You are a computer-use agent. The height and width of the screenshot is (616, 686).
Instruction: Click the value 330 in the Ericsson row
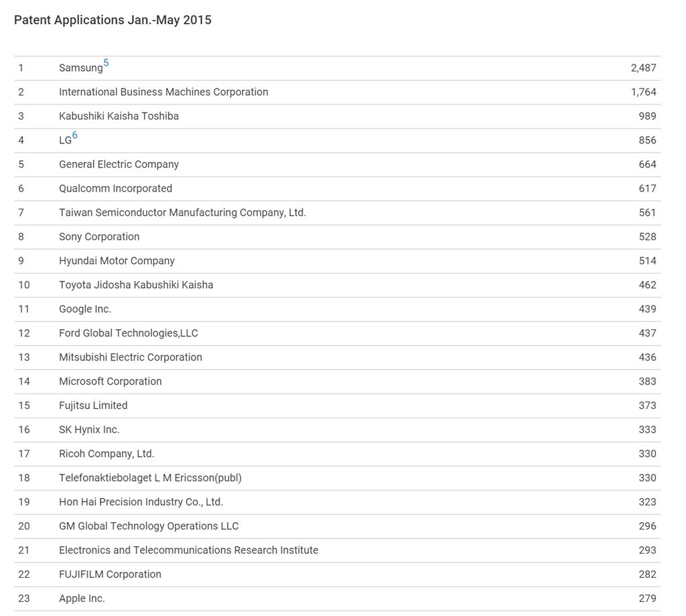tap(648, 478)
